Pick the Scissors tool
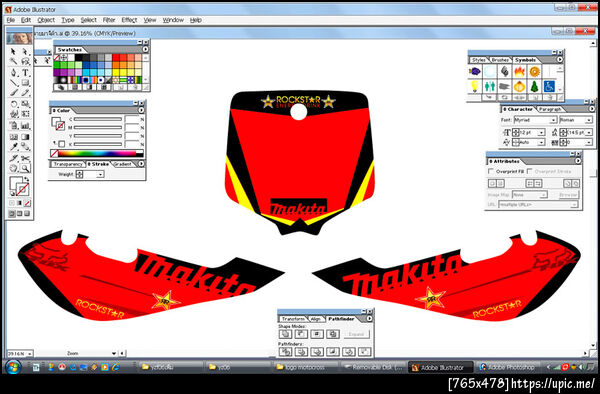The image size is (600, 394). (x=25, y=158)
